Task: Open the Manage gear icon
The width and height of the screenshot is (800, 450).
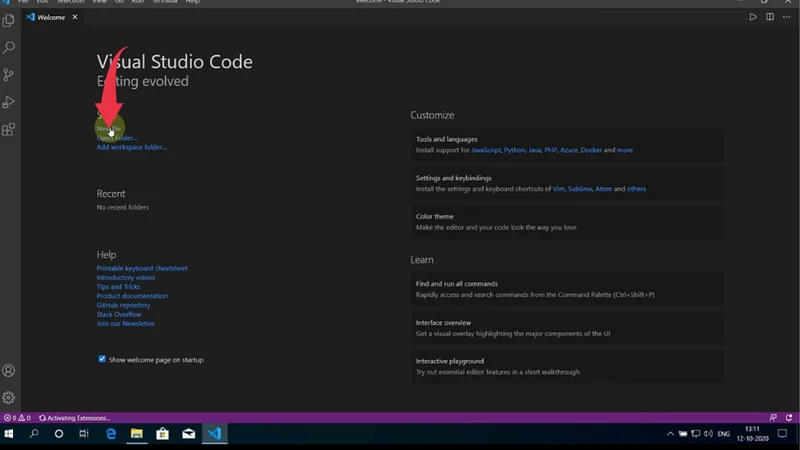Action: (9, 397)
